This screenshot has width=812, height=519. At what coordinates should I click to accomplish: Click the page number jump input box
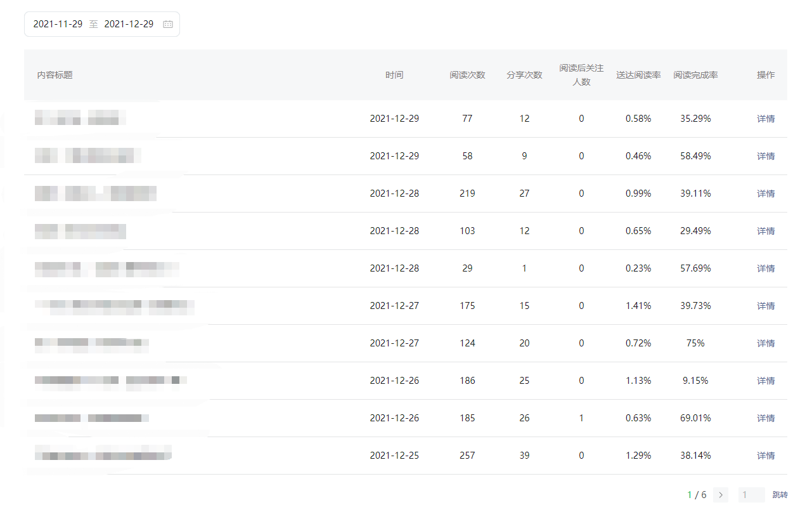coord(751,495)
